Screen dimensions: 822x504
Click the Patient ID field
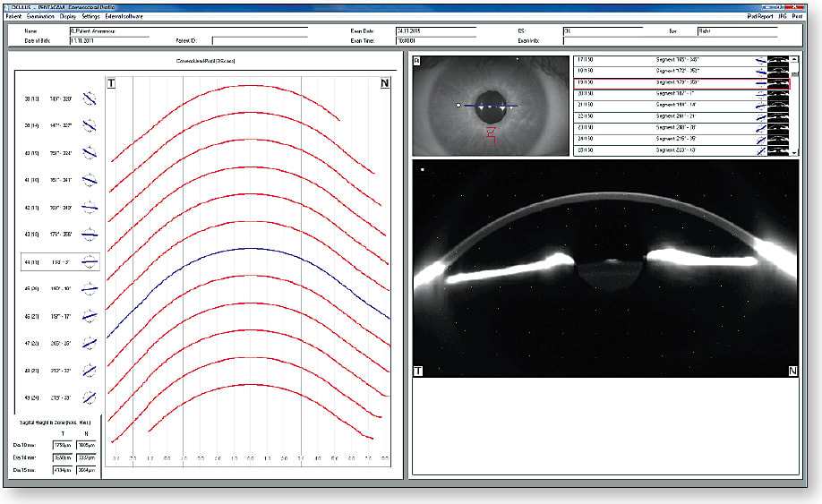(260, 40)
